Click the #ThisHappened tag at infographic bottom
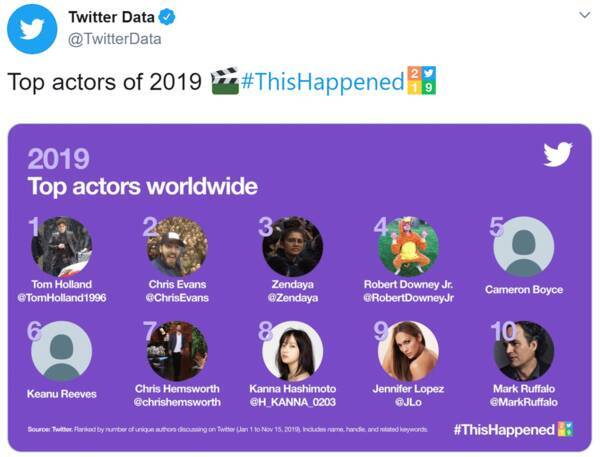The width and height of the screenshot is (600, 457). pos(504,429)
